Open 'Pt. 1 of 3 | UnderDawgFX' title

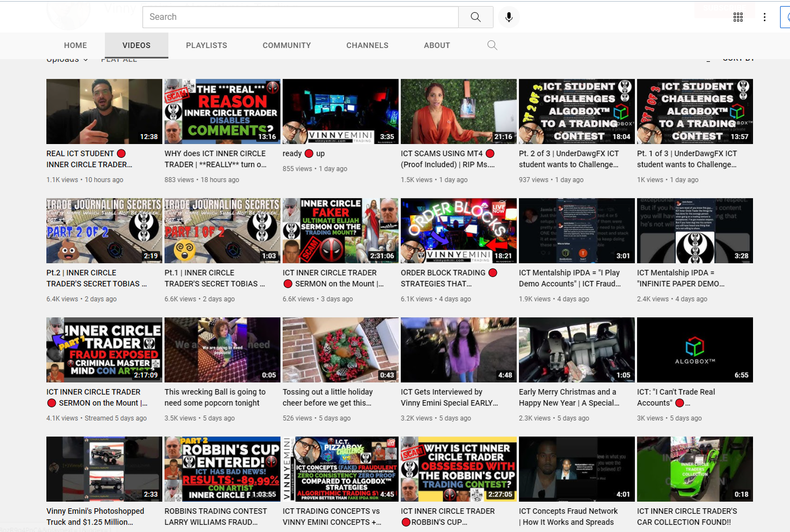[687, 159]
